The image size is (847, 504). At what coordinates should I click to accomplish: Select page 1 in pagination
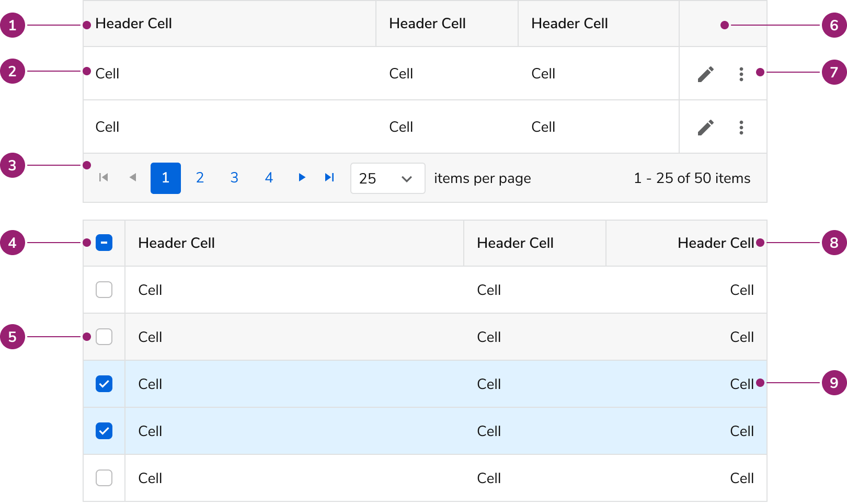(x=165, y=178)
